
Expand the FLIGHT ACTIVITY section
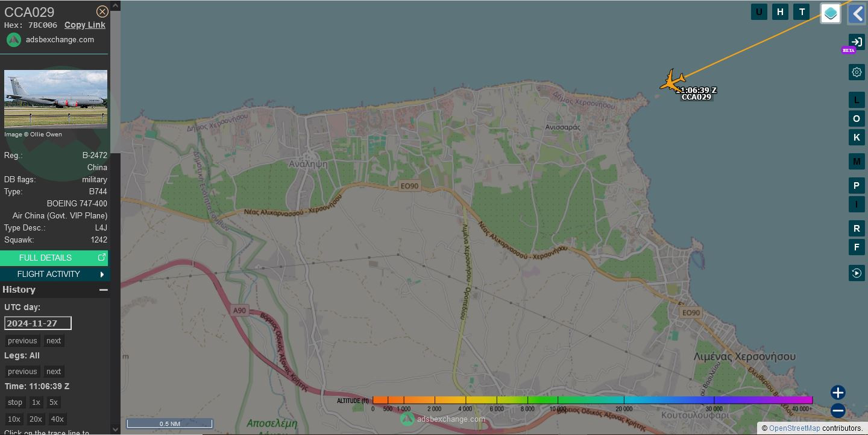(54, 274)
